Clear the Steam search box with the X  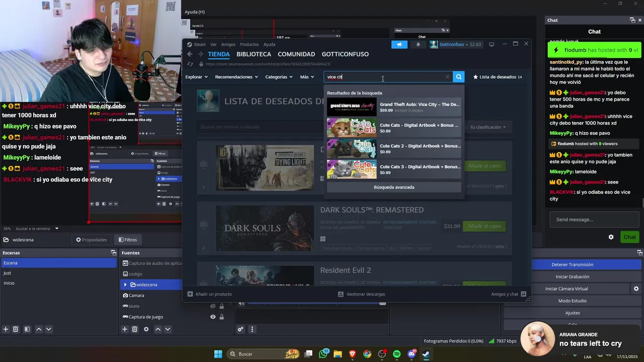coord(447,77)
